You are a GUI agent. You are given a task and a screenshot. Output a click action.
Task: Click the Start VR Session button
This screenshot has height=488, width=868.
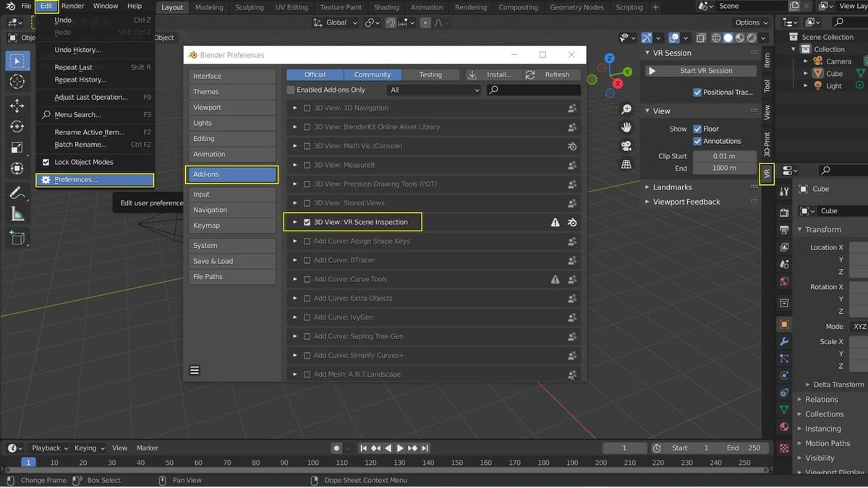700,71
